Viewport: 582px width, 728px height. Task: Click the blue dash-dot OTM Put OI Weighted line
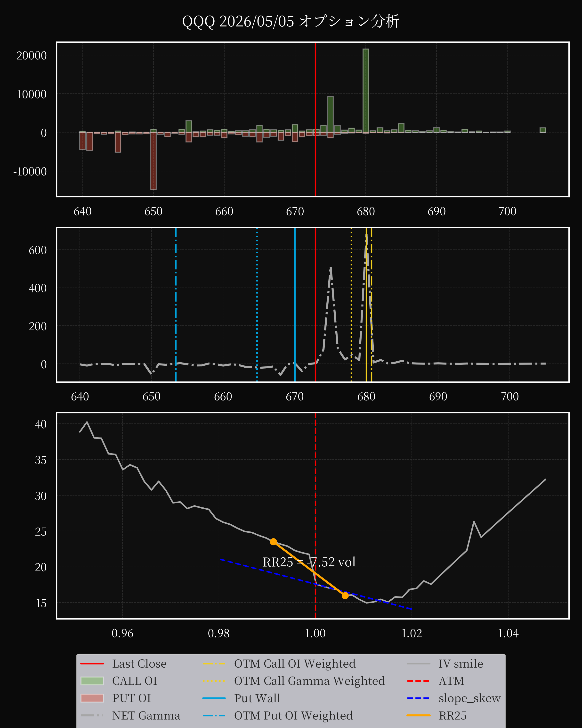(176, 305)
